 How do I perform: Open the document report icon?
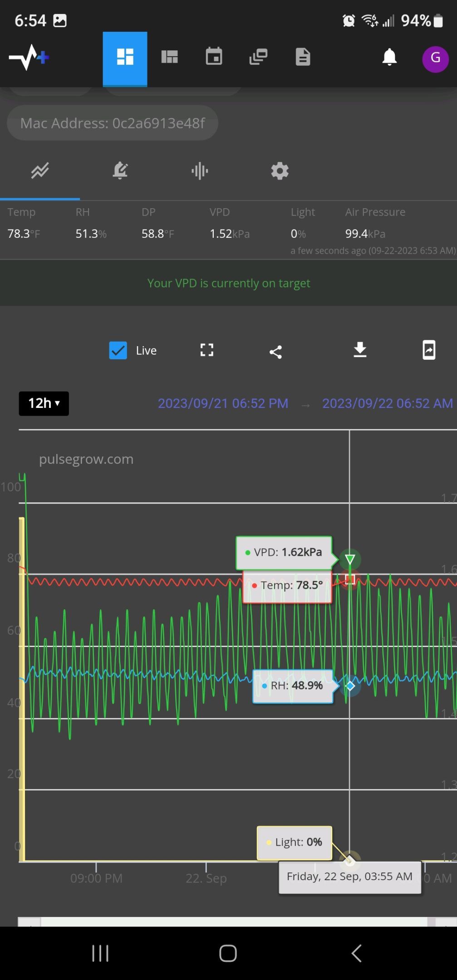click(x=303, y=57)
